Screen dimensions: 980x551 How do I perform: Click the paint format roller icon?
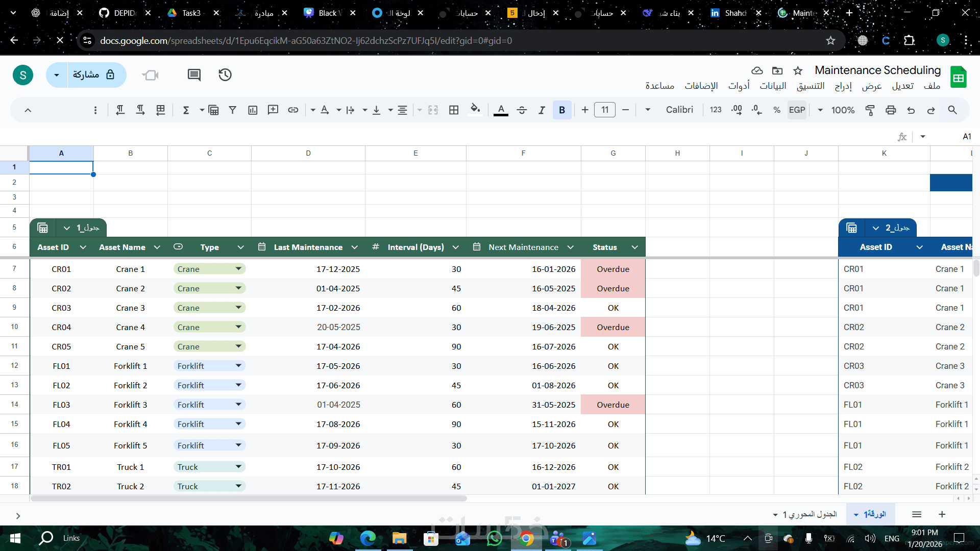pyautogui.click(x=870, y=110)
